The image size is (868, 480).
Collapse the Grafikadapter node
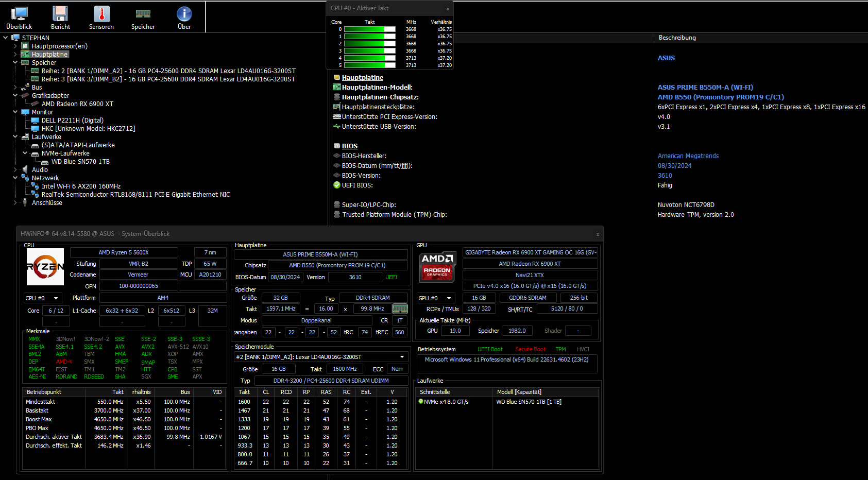pos(15,95)
